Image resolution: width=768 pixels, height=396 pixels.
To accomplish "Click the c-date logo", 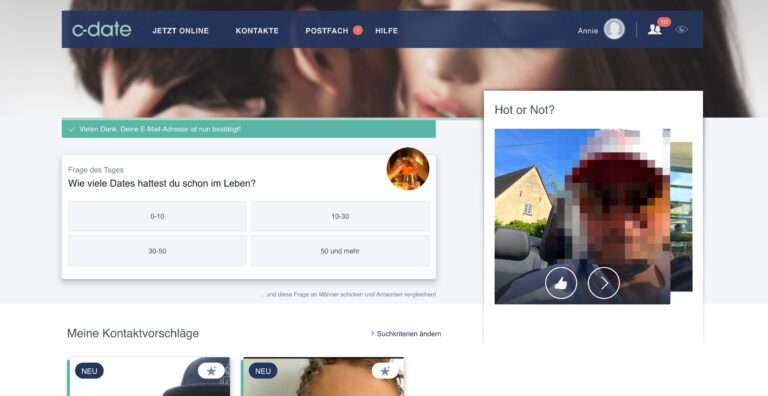I will pyautogui.click(x=101, y=30).
